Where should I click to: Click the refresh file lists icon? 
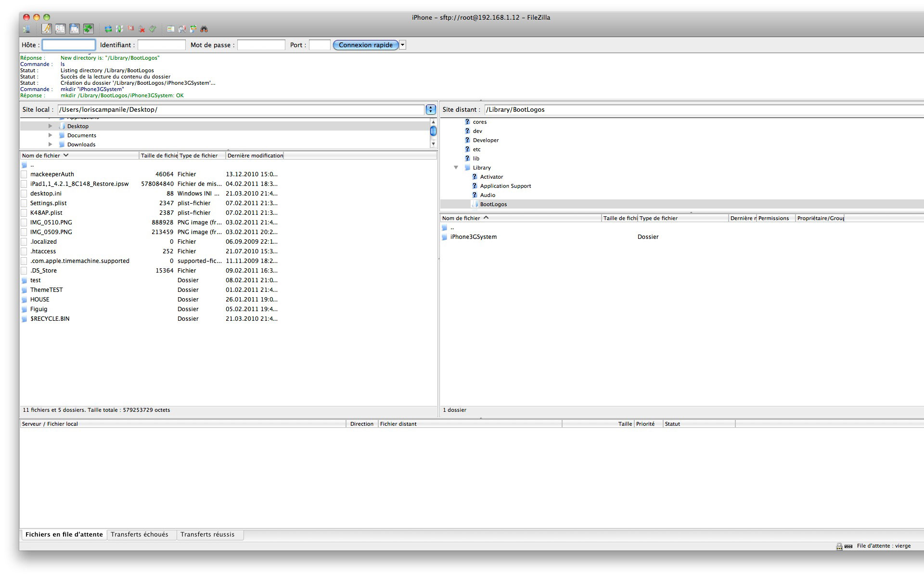tap(108, 29)
